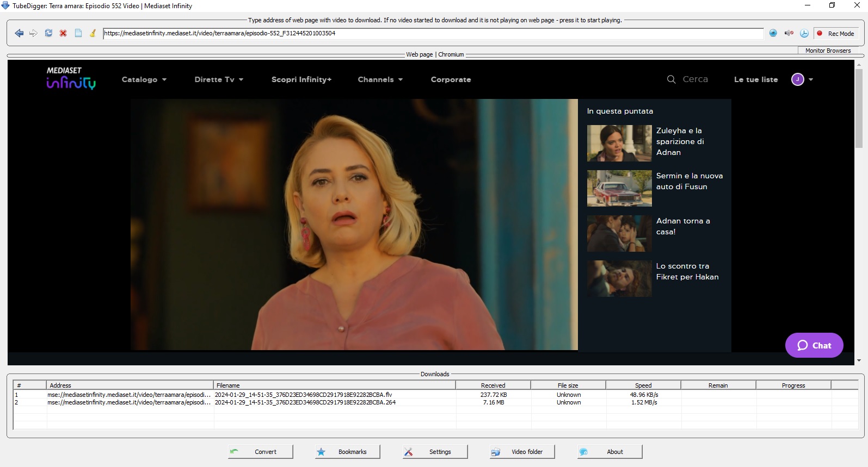Open the clock scheduler icon

click(x=804, y=33)
